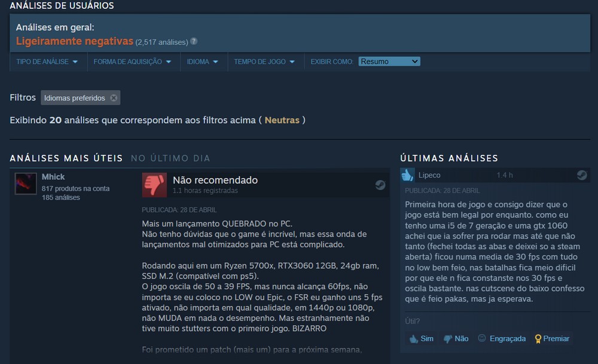Open Mhick's 185 análises link

[60, 197]
